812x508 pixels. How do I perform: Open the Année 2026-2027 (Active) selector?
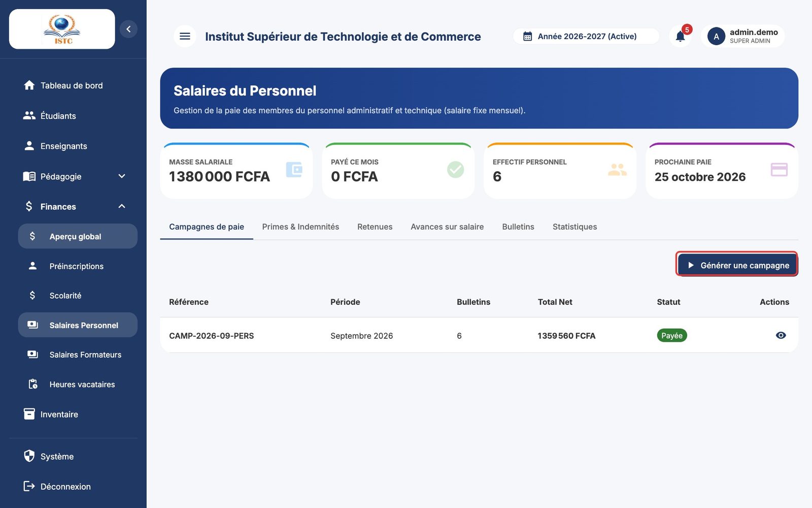click(x=586, y=37)
